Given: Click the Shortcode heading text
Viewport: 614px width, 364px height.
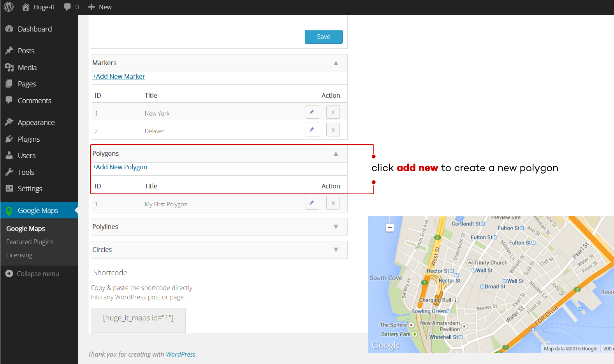Looking at the screenshot, I should pos(110,273).
